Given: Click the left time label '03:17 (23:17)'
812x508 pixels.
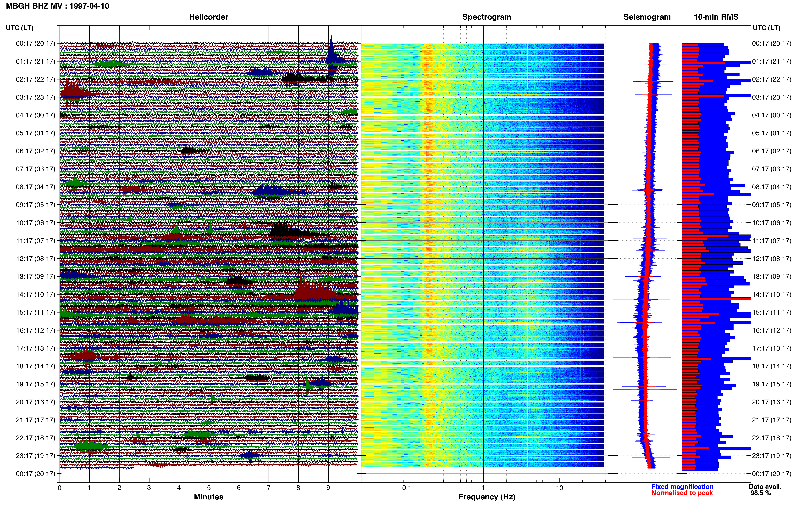Looking at the screenshot, I should (x=36, y=97).
